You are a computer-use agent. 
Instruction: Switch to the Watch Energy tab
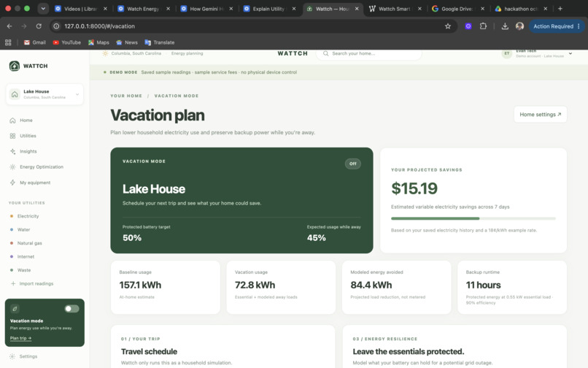[x=144, y=9]
